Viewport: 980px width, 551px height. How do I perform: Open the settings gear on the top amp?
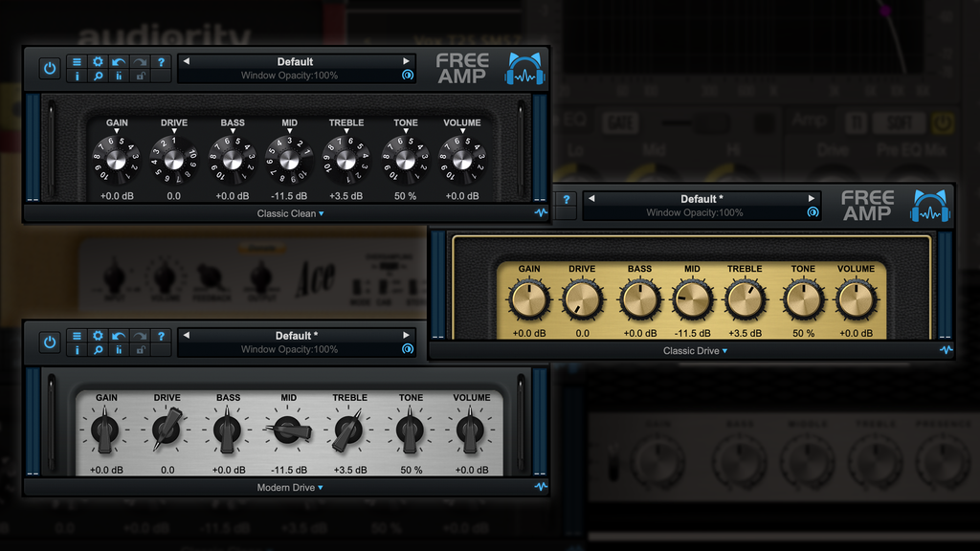(98, 61)
